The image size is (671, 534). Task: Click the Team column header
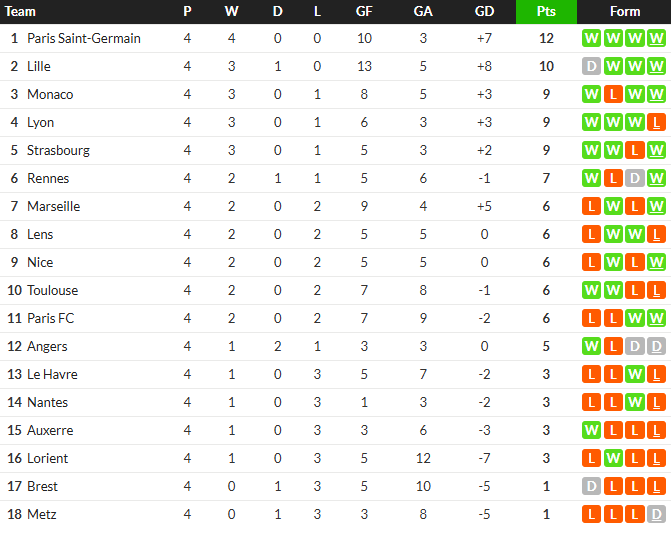(x=20, y=12)
